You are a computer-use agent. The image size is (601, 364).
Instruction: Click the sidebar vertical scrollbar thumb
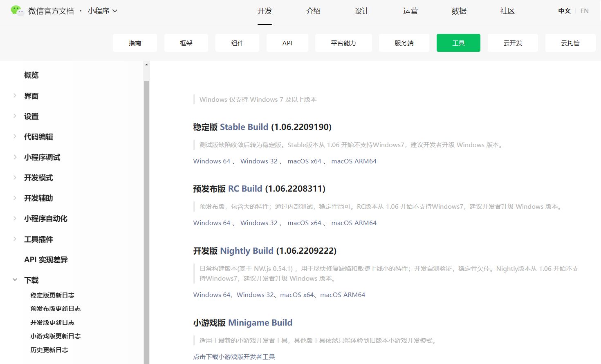point(146,222)
